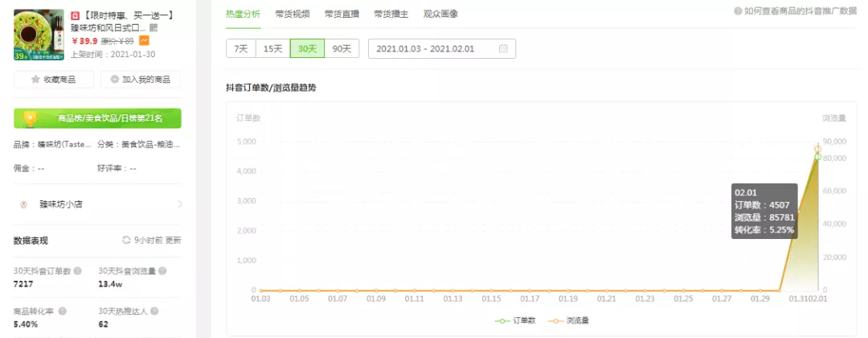Select the 15天 range option
Screen dimensions: 868x338
point(272,49)
